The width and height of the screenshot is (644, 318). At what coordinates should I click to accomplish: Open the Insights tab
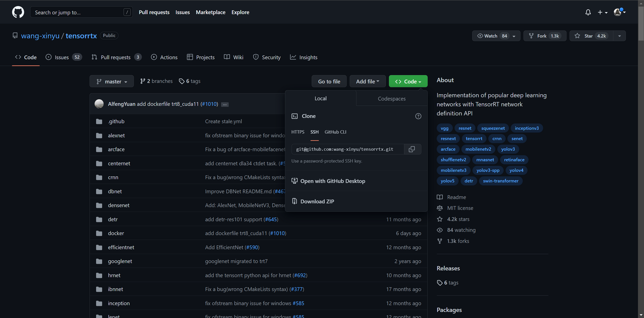(x=304, y=57)
